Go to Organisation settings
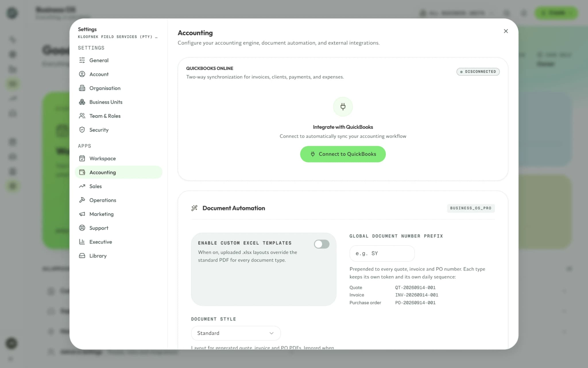This screenshot has width=588, height=368. point(118,88)
